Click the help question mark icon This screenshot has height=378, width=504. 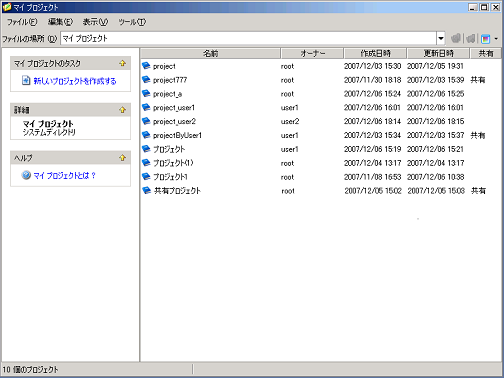pyautogui.click(x=26, y=175)
